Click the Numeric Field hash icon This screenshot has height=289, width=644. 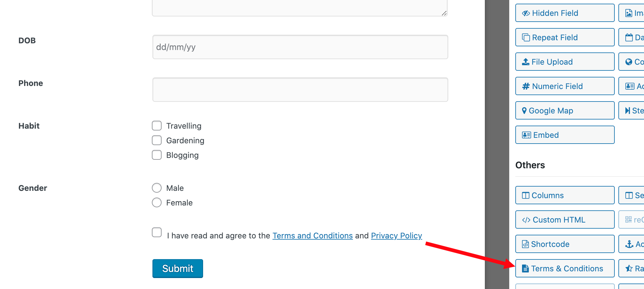pyautogui.click(x=526, y=86)
